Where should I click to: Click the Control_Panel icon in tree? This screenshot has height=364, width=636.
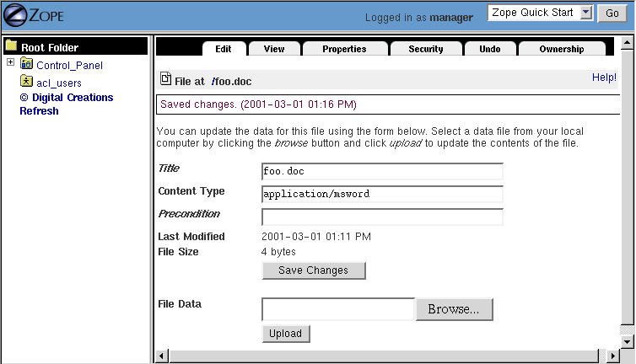[x=27, y=64]
